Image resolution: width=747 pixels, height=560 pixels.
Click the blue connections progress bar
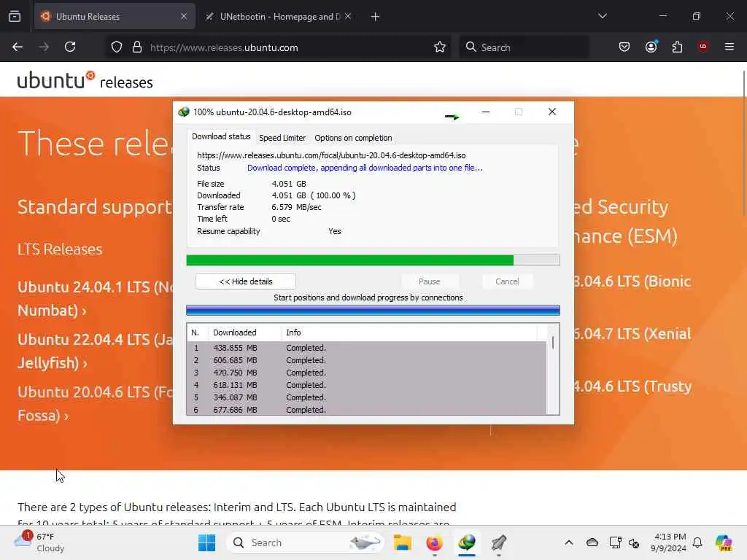point(373,311)
